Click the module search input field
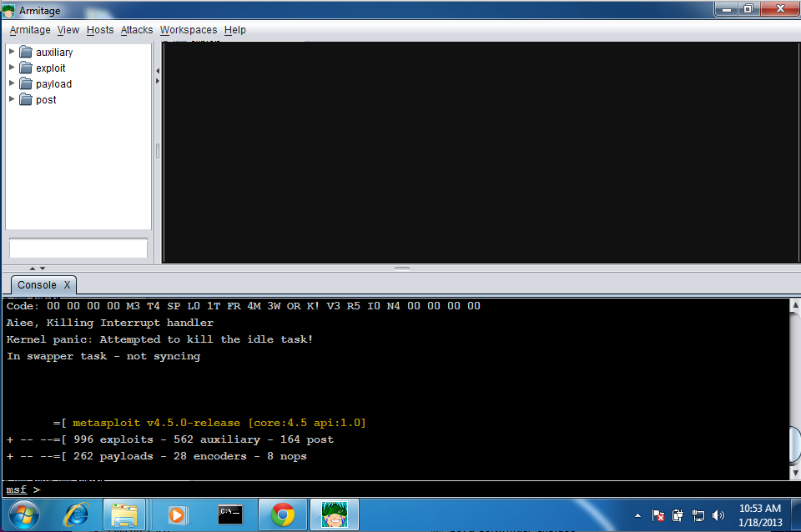This screenshot has height=532, width=801. tap(78, 248)
